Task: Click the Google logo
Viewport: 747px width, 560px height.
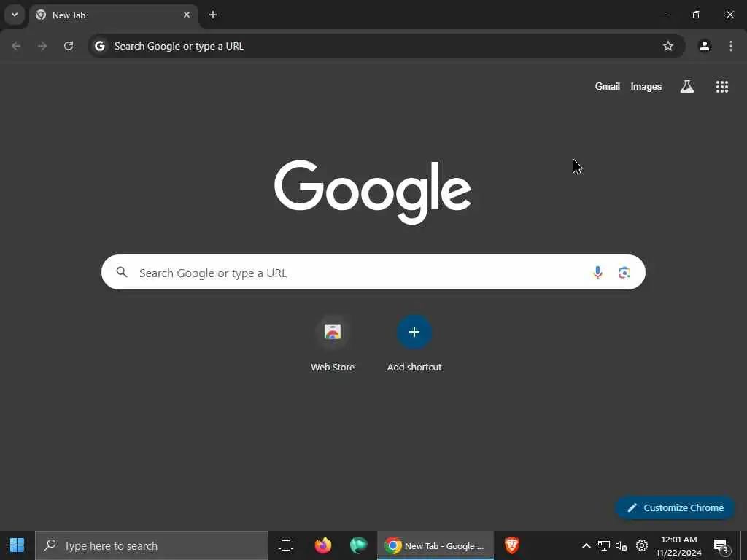Action: pos(373,192)
